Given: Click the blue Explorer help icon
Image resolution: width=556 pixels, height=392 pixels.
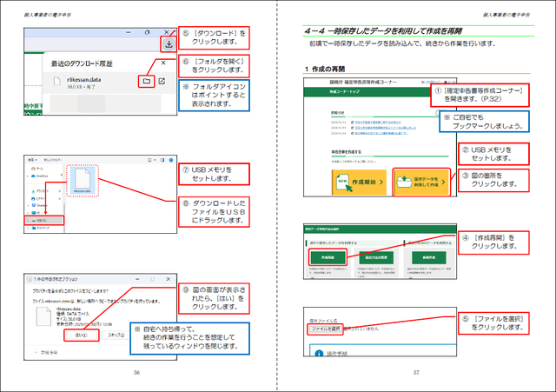Looking at the screenshot, I should [x=171, y=160].
